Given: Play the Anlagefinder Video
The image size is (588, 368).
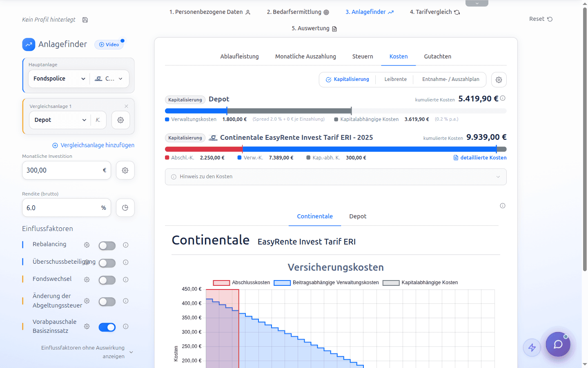Looking at the screenshot, I should click(x=109, y=45).
